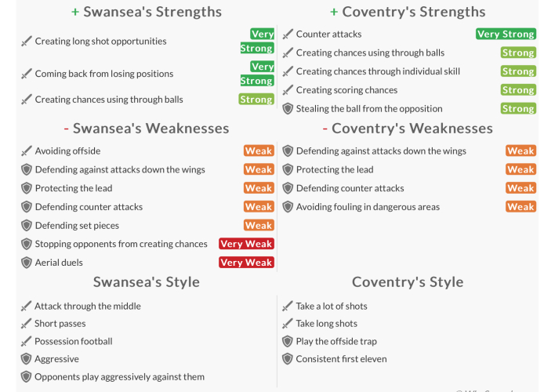Click shield icon beside Consistent first eleven
Image resolution: width=544 pixels, height=392 pixels.
click(x=288, y=359)
